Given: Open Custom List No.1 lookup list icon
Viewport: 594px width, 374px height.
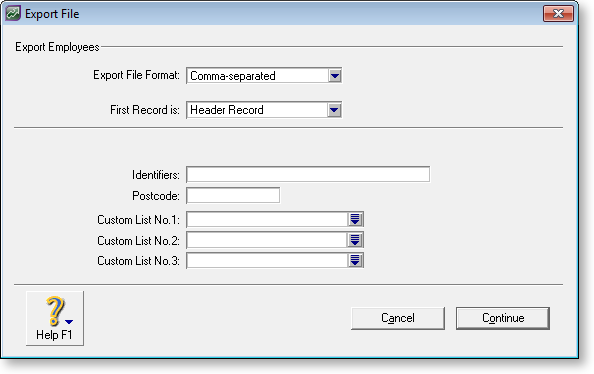Looking at the screenshot, I should pyautogui.click(x=355, y=219).
